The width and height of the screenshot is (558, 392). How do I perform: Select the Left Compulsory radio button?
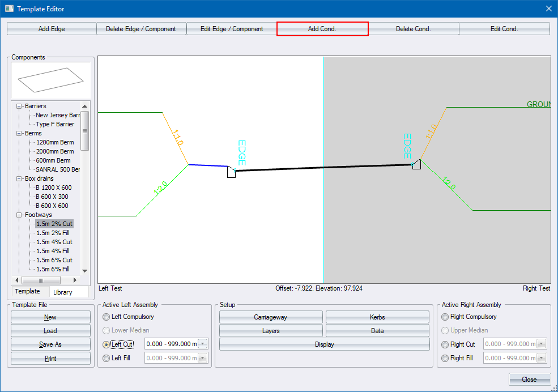[x=107, y=317]
